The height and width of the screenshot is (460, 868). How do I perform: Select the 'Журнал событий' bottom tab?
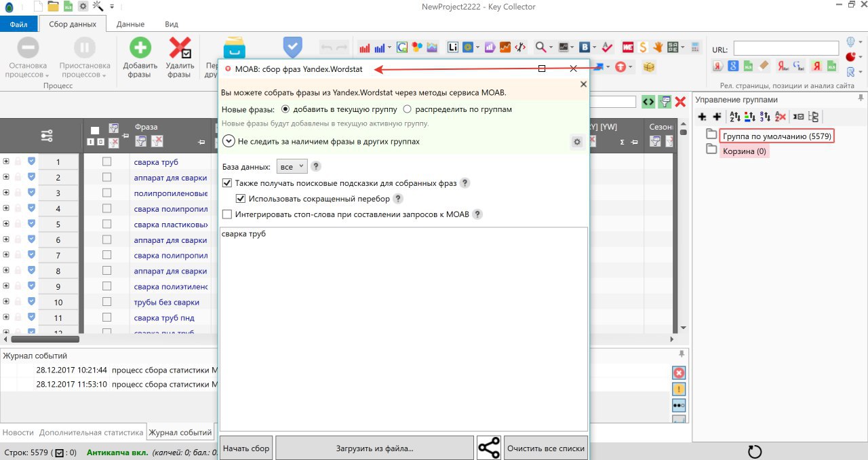[x=180, y=432]
